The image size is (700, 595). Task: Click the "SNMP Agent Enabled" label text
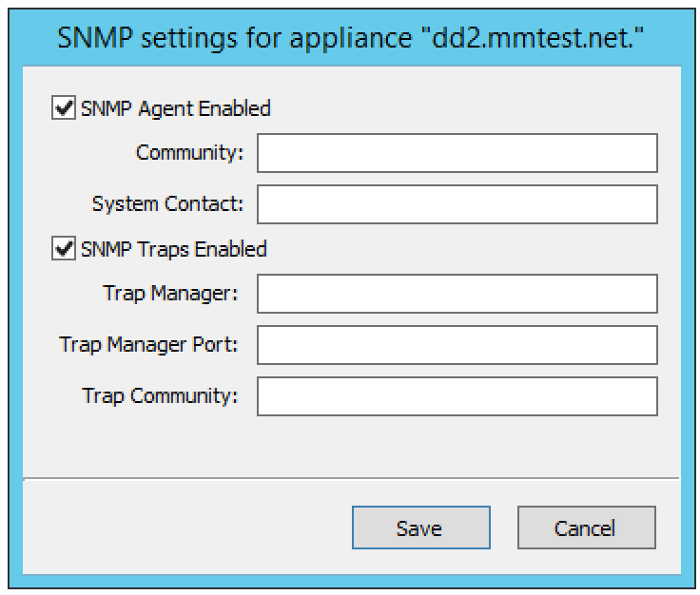[x=176, y=108]
